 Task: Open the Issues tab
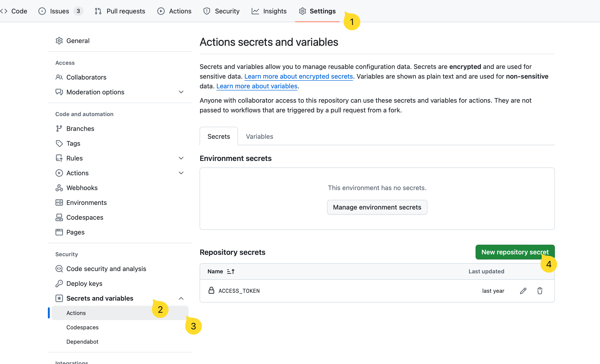(x=60, y=11)
